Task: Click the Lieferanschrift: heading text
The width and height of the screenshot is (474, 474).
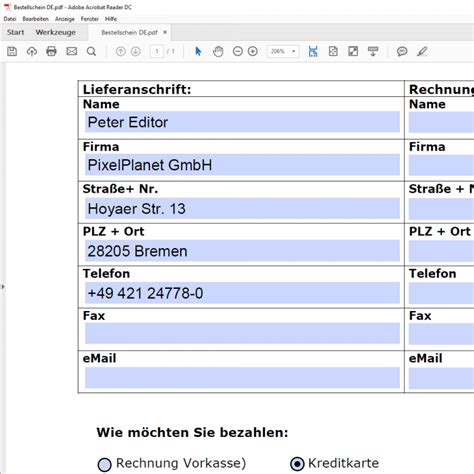Action: 137,89
